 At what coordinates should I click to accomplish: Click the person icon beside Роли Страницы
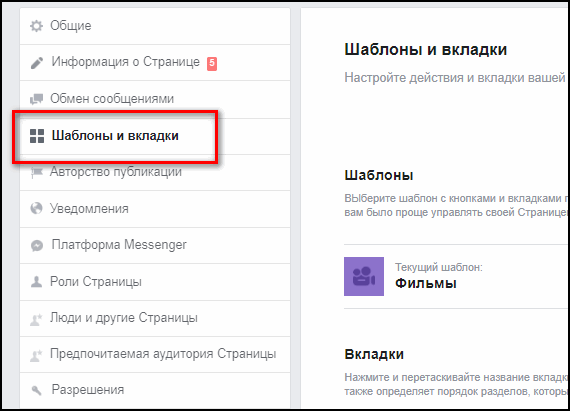(x=36, y=282)
